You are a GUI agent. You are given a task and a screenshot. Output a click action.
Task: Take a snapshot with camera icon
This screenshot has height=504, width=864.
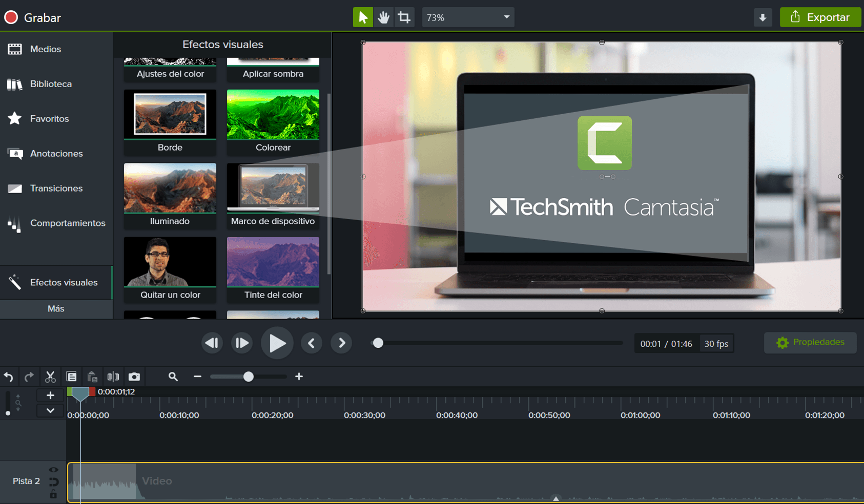[134, 377]
